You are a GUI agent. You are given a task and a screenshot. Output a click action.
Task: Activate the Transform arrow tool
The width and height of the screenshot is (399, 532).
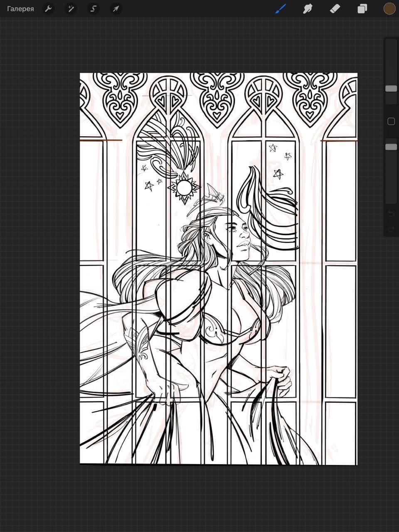click(x=116, y=9)
